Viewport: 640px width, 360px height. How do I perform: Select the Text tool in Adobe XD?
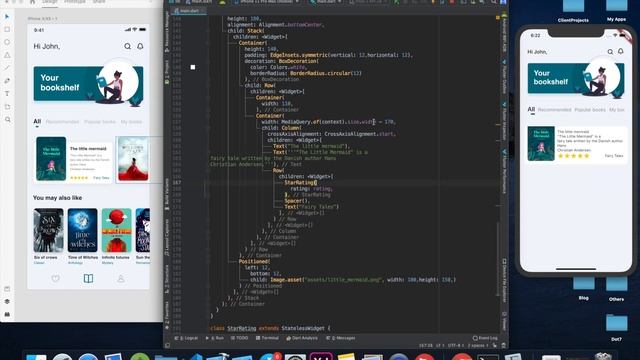(x=7, y=94)
